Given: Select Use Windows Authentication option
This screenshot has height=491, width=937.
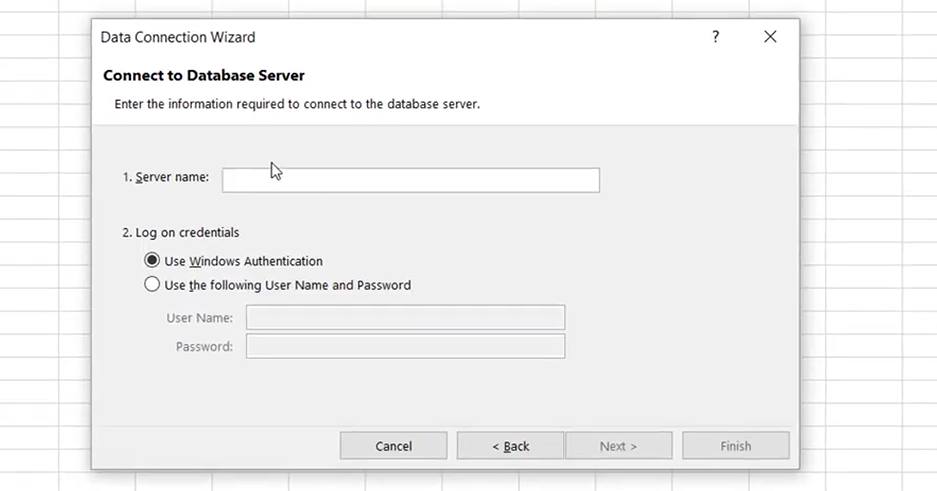Looking at the screenshot, I should pos(152,261).
